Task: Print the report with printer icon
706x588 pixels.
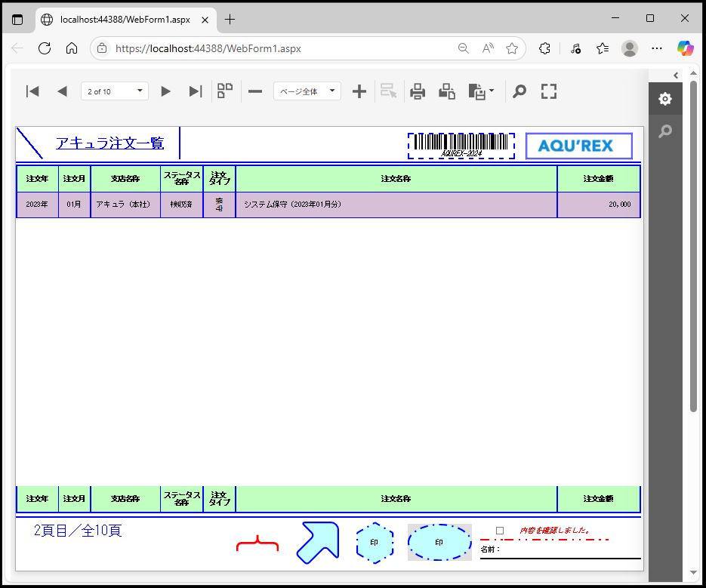Action: tap(418, 91)
